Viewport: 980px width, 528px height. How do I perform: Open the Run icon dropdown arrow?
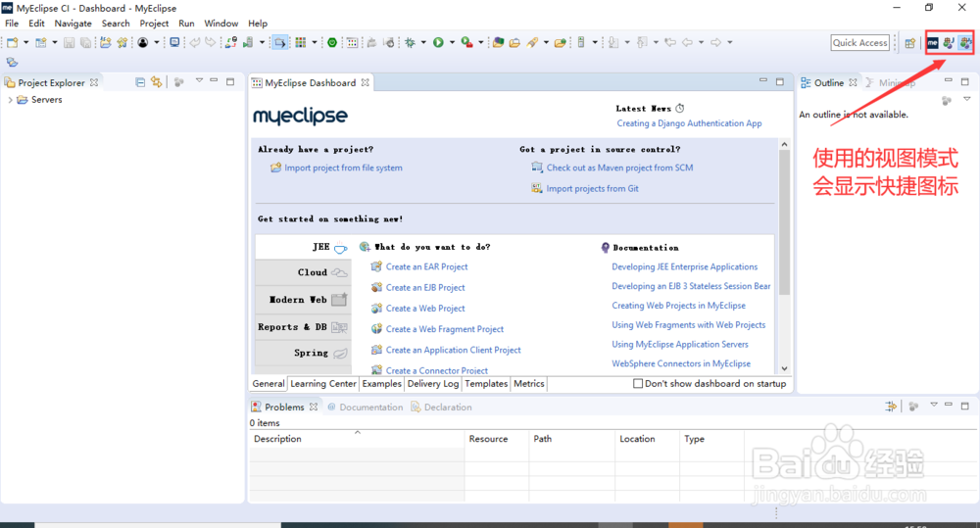pyautogui.click(x=451, y=42)
